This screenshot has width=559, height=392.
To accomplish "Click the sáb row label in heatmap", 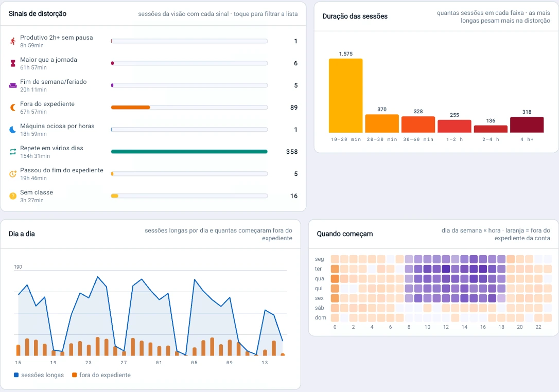I will 320,308.
